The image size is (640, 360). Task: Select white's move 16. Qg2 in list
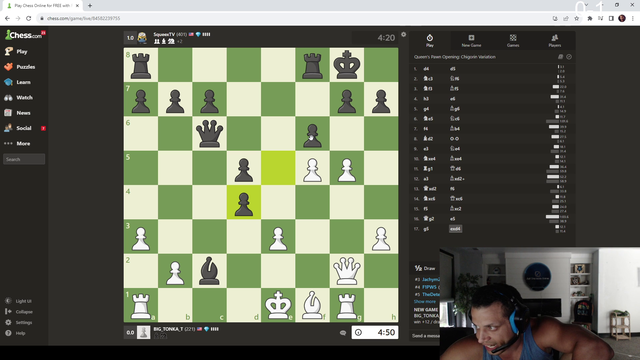coord(429,219)
